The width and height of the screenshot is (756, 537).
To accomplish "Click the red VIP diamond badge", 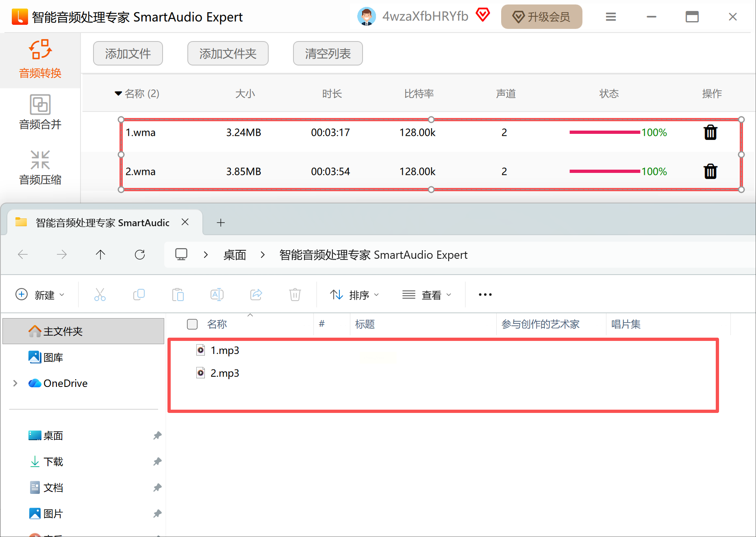I will pos(482,15).
